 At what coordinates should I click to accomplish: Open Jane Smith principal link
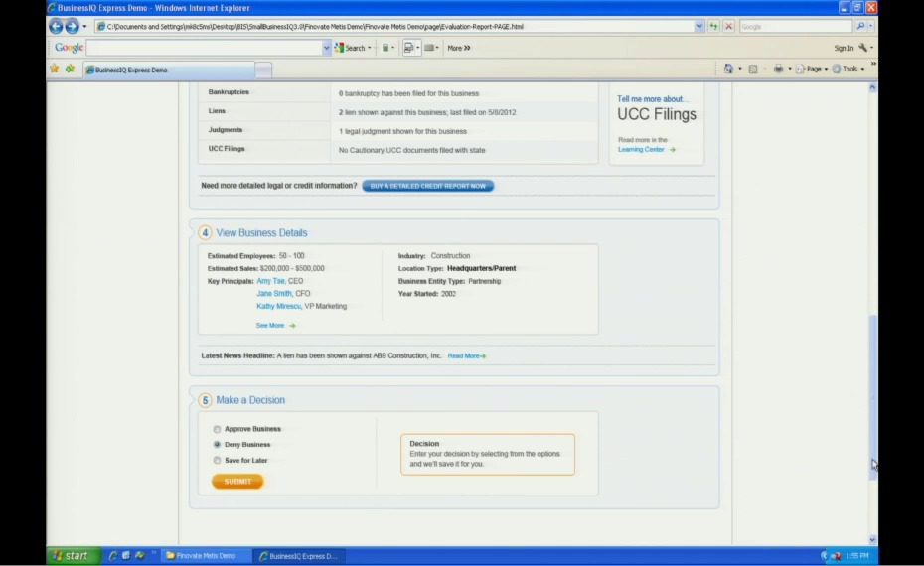274,293
